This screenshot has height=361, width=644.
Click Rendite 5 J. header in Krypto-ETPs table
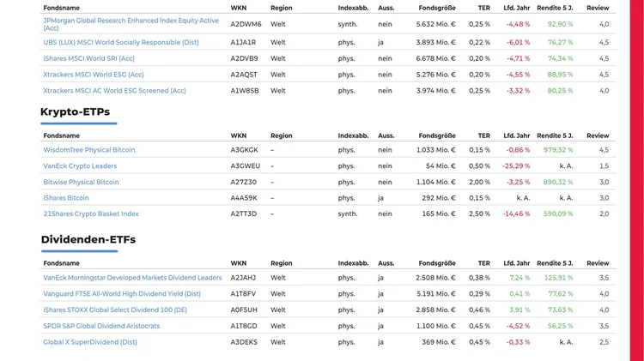(555, 135)
